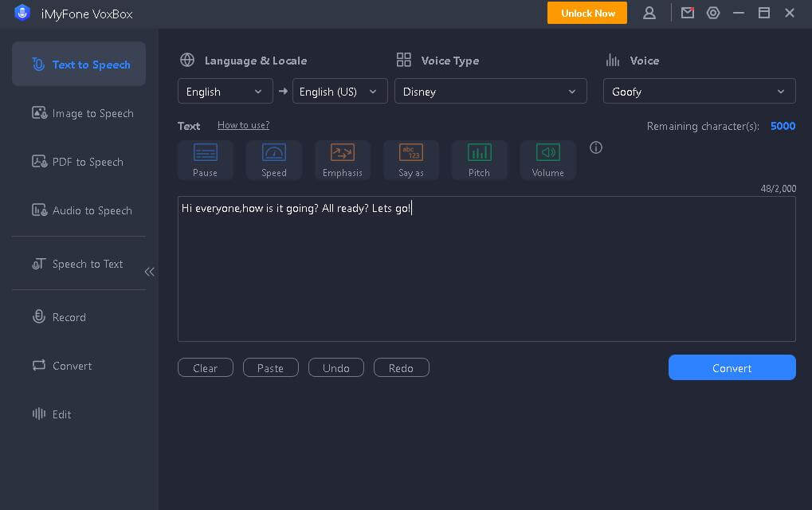The image size is (812, 510).
Task: Click inside the text input area
Action: point(486,271)
